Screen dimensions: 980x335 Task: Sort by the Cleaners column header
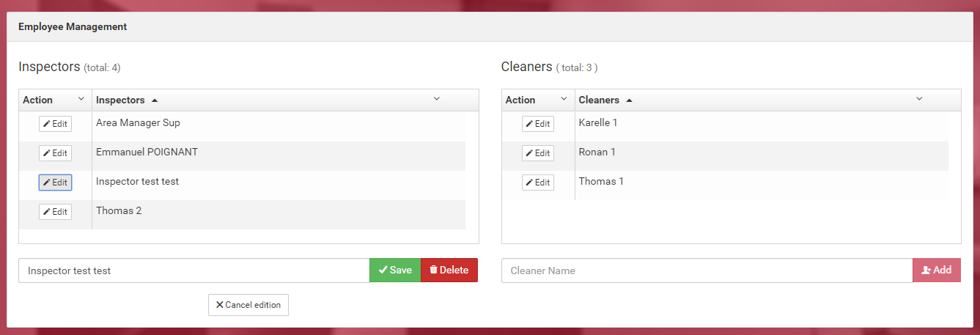[599, 100]
